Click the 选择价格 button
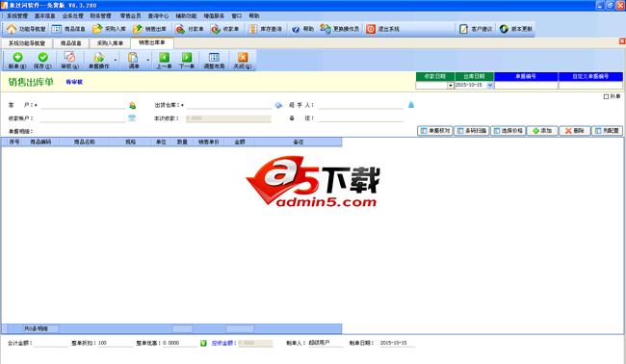The height and width of the screenshot is (364, 626). [x=509, y=131]
